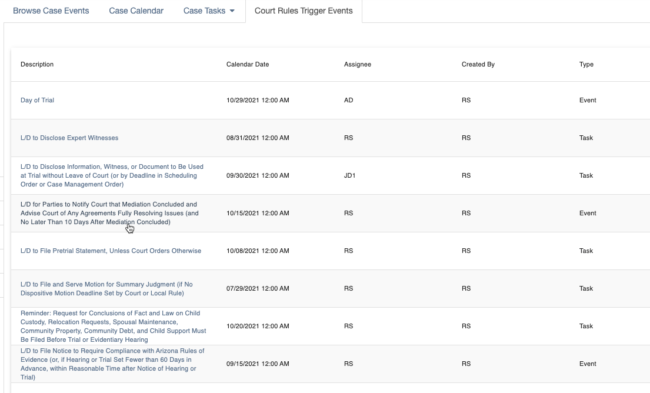Click L/D for Parties to Notify Court entry

click(x=109, y=213)
